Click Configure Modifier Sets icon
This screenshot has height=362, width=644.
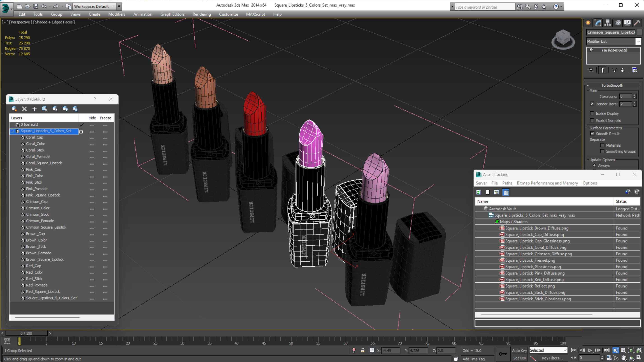635,70
